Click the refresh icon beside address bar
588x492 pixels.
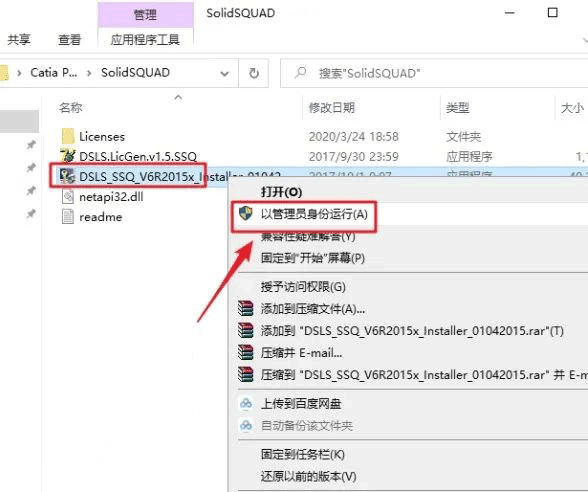point(254,73)
